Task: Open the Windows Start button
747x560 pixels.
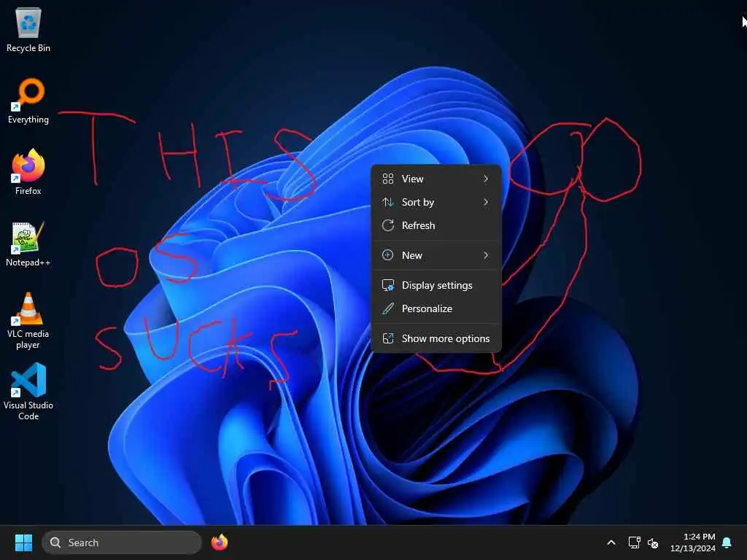Action: (23, 542)
